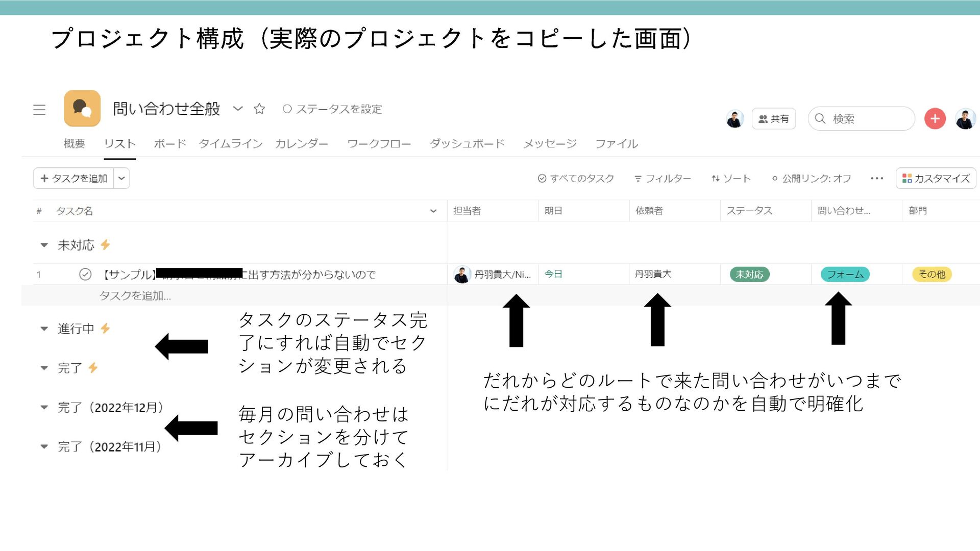Open the three-dots more options menu
This screenshot has height=551, width=980.
click(x=876, y=179)
